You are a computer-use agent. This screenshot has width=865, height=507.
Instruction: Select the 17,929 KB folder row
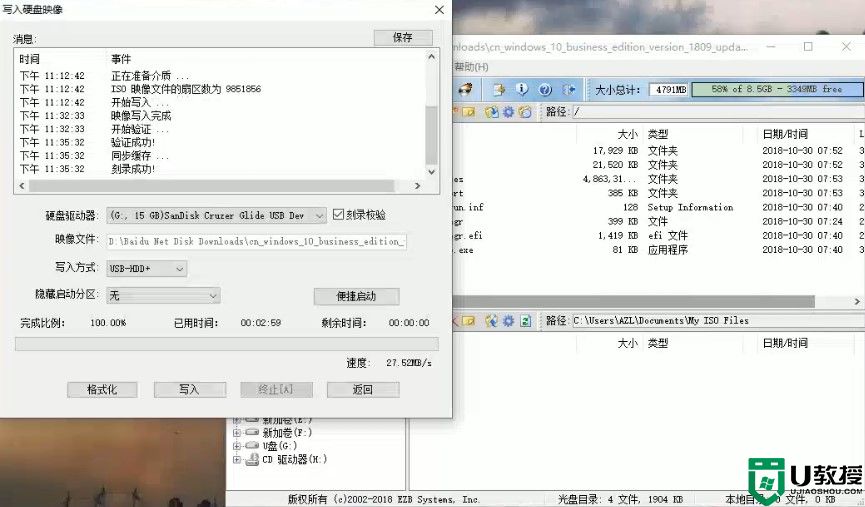[x=658, y=151]
